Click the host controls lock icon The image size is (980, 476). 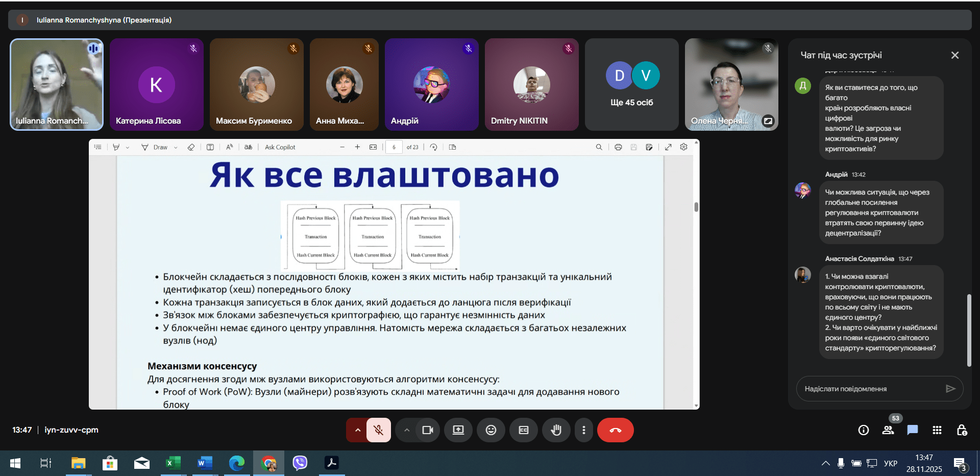pyautogui.click(x=962, y=430)
